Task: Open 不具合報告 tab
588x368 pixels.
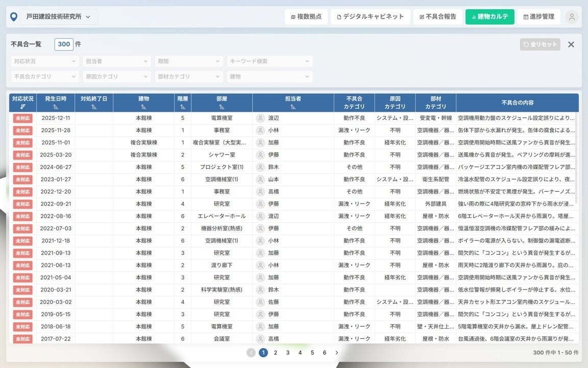Action: click(x=437, y=17)
